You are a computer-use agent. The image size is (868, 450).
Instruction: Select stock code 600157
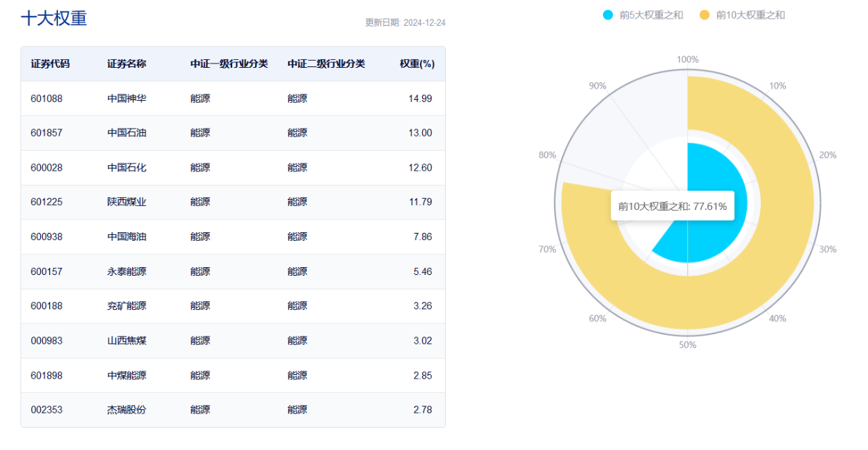click(46, 271)
